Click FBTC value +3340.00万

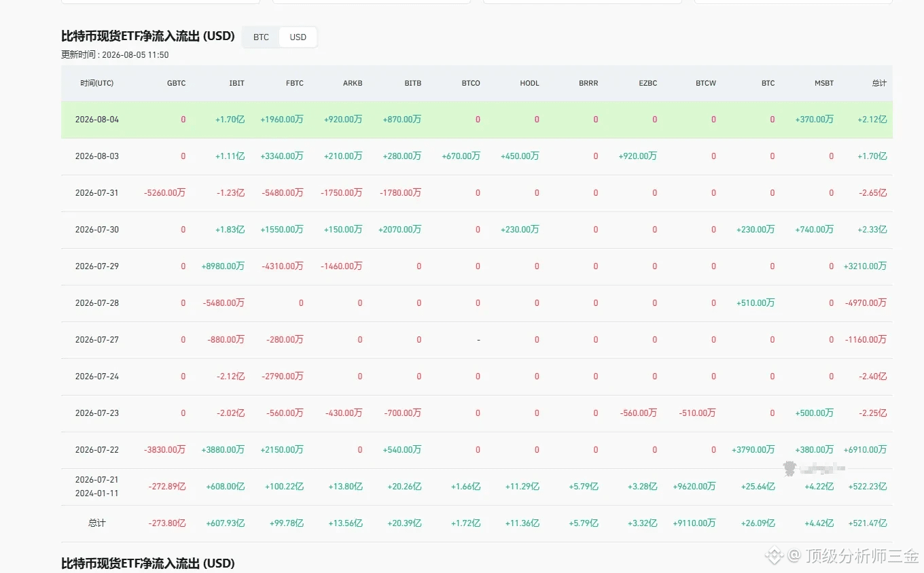282,156
